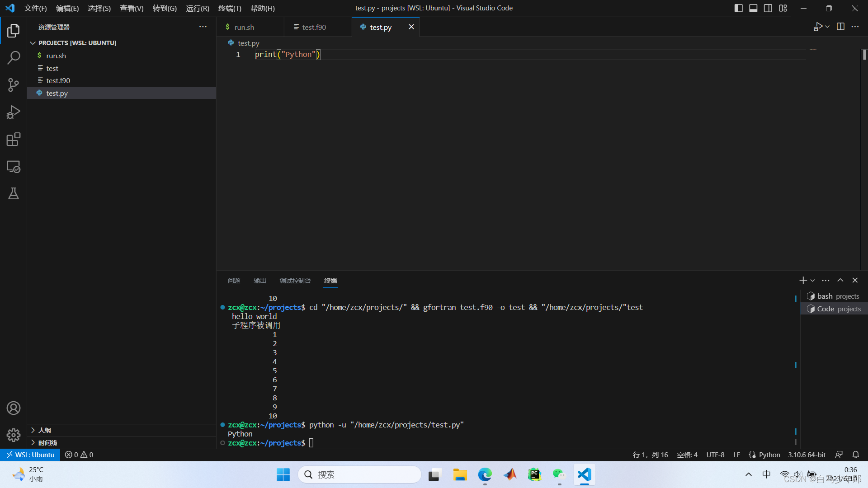Image resolution: width=868 pixels, height=488 pixels.
Task: Change encoding via UTF-8 status item
Action: click(x=715, y=455)
